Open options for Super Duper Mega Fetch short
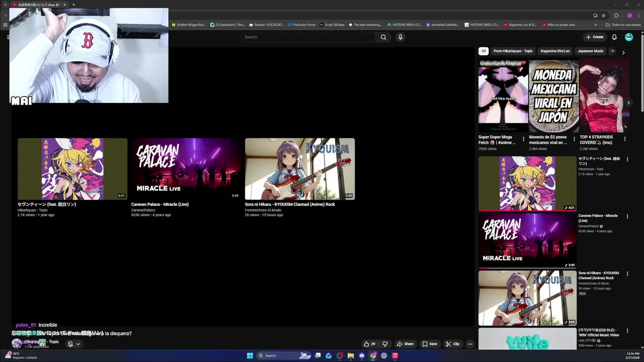Image resolution: width=644 pixels, height=362 pixels. pyautogui.click(x=523, y=139)
